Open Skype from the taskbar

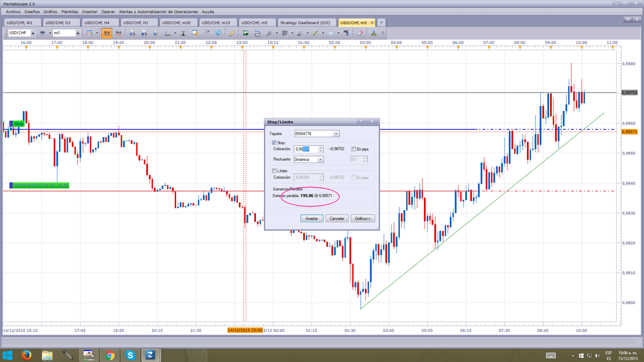click(130, 354)
